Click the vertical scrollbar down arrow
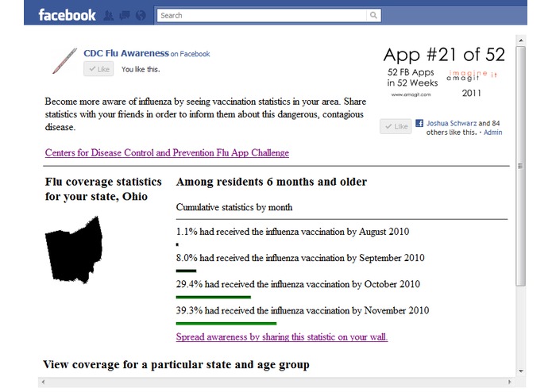Screen dimensions: 552x392 point(521,371)
